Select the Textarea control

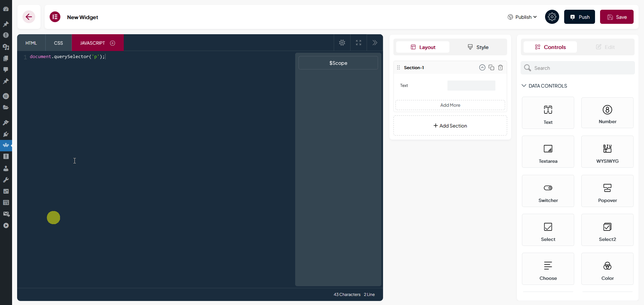548,152
